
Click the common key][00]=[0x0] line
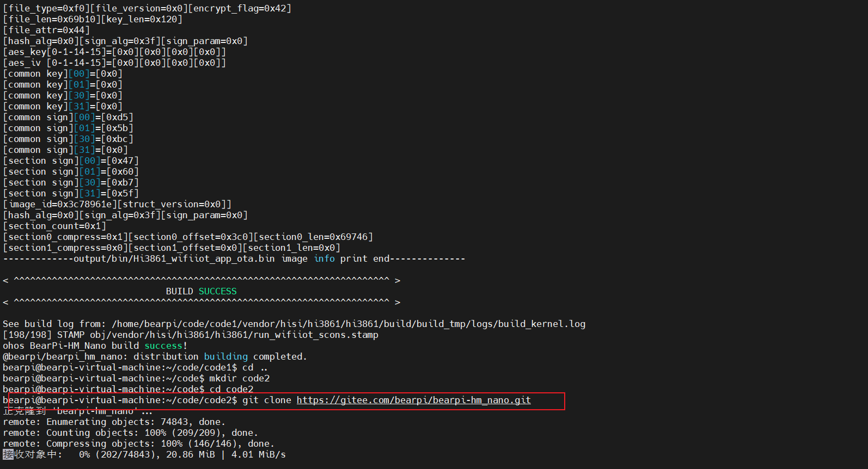click(63, 74)
